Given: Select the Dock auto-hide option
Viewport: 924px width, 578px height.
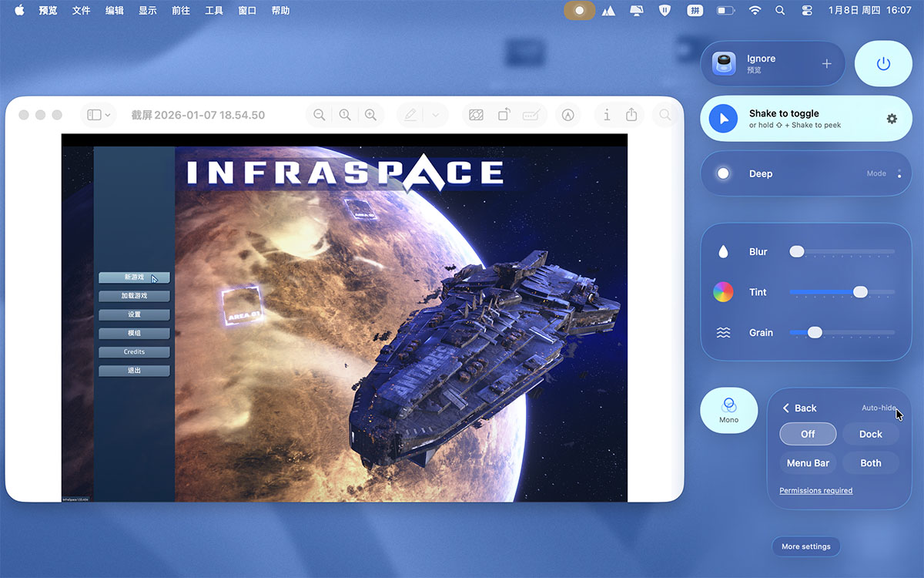Looking at the screenshot, I should [870, 434].
